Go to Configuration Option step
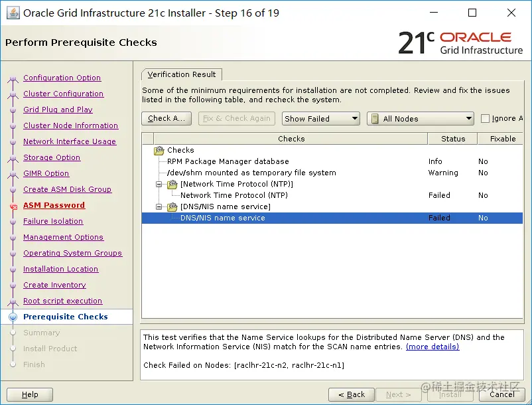532x405 pixels. click(x=62, y=78)
